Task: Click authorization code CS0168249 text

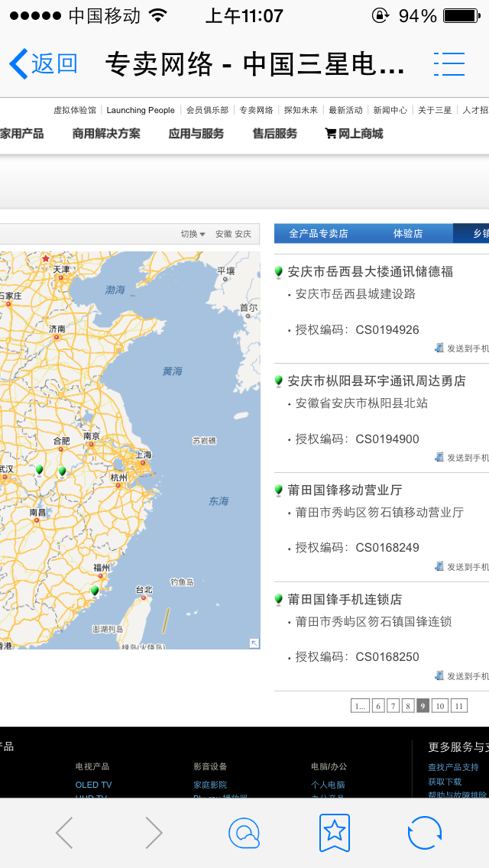Action: point(387,548)
